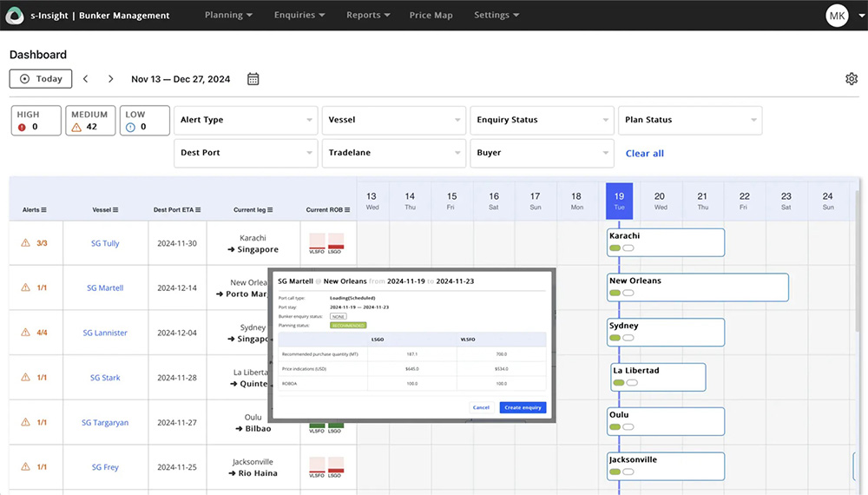Open SG Lannister vessel link
868x495 pixels.
(x=105, y=333)
